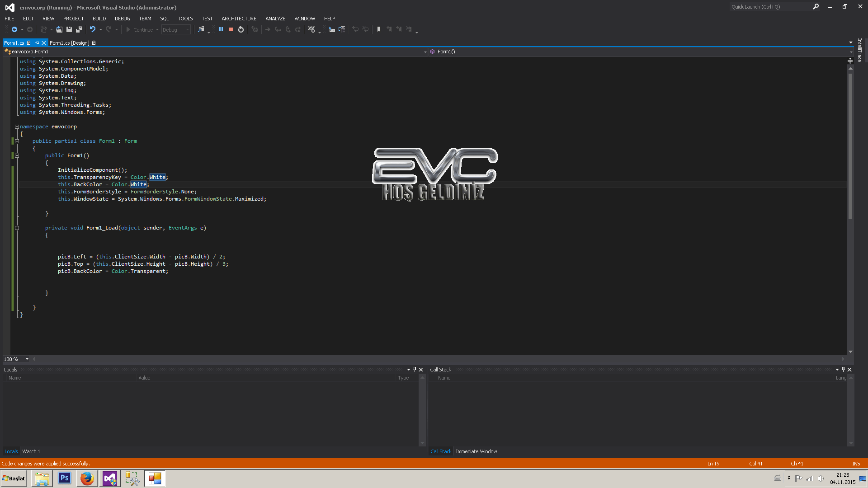The image size is (868, 488).
Task: Open the zoom 100 % dropdown
Action: [27, 359]
